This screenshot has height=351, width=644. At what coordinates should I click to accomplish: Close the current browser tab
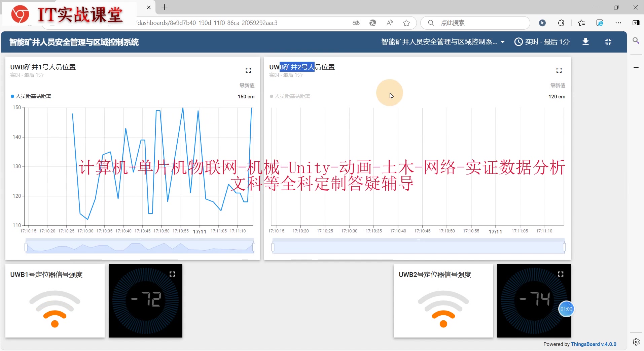coord(149,7)
